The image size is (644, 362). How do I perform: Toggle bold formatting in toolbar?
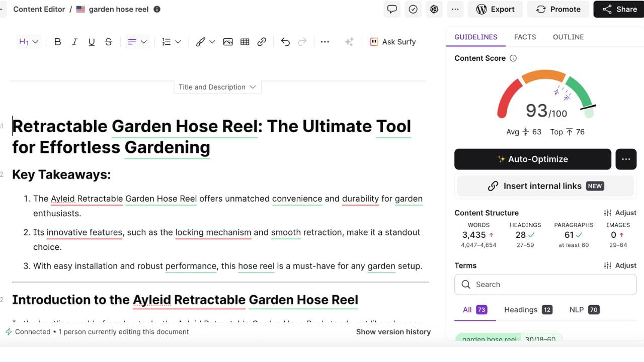click(57, 42)
